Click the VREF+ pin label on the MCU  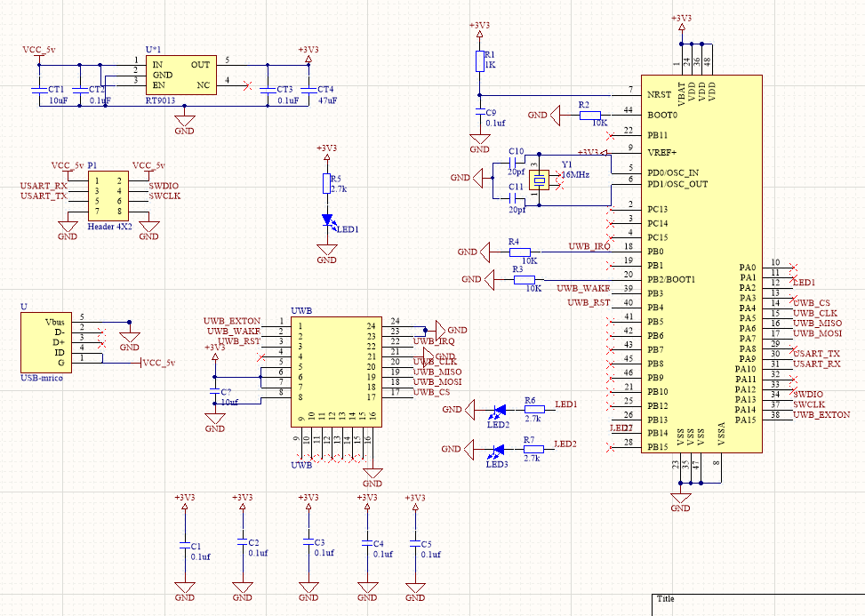662,152
